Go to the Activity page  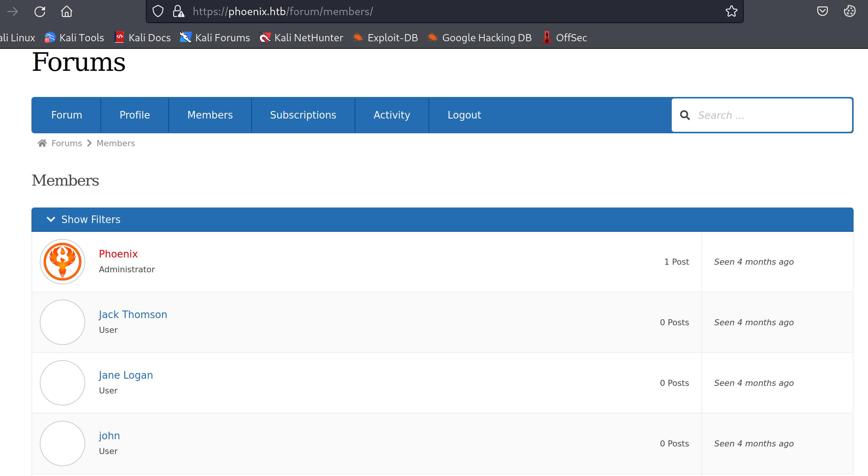391,115
